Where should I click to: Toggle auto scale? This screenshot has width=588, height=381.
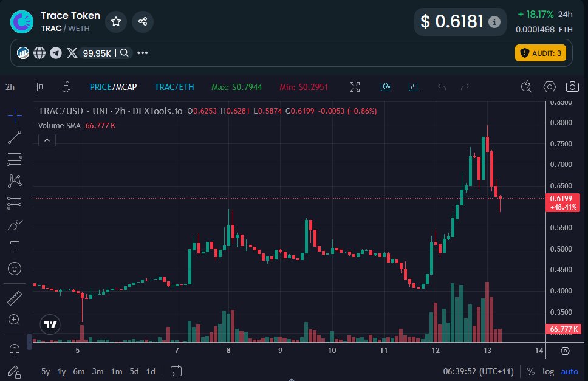tap(569, 371)
